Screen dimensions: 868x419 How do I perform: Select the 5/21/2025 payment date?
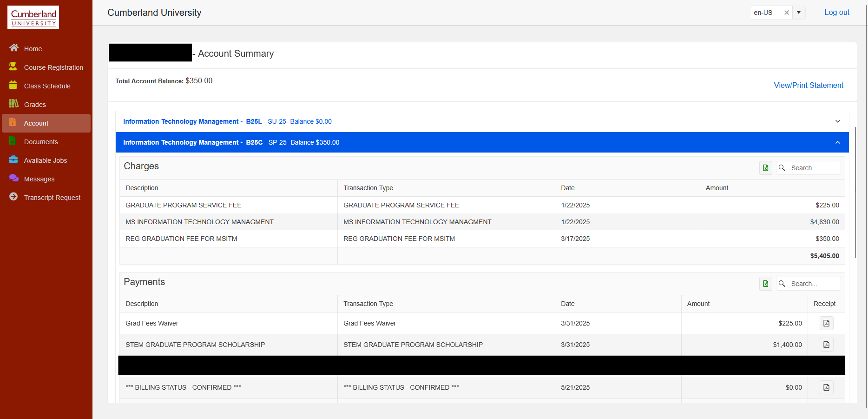pos(575,387)
